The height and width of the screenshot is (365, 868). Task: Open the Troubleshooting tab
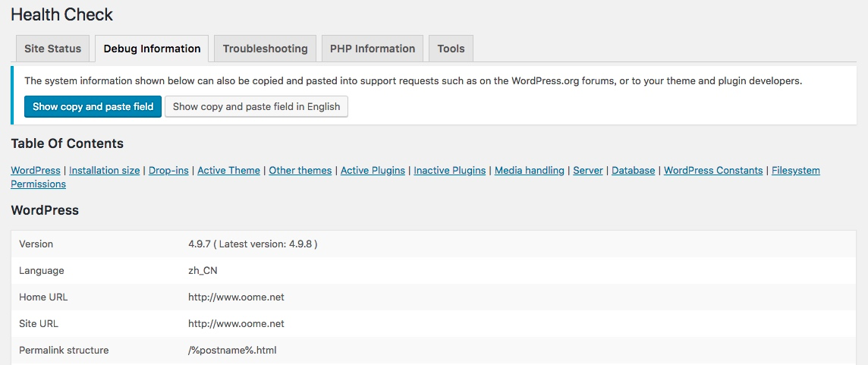click(265, 49)
